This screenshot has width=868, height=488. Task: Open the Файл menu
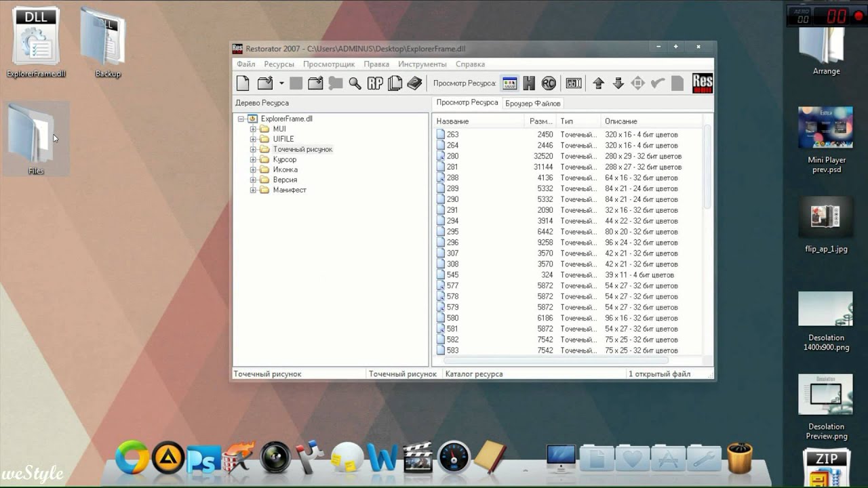[x=245, y=64]
